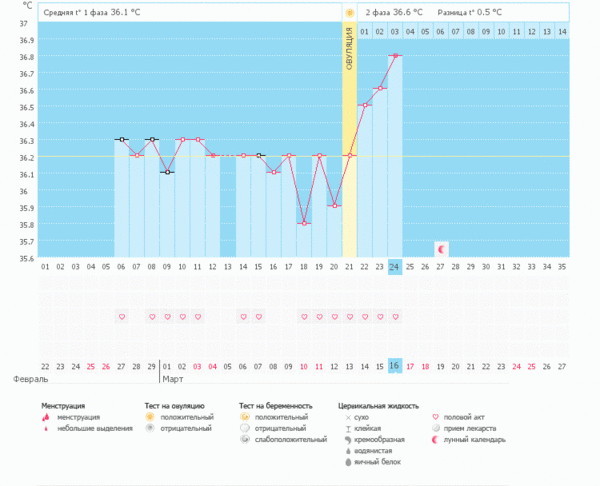The height and width of the screenshot is (486, 600).
Task: Click calendar date 29 at end of February
Action: pyautogui.click(x=152, y=367)
